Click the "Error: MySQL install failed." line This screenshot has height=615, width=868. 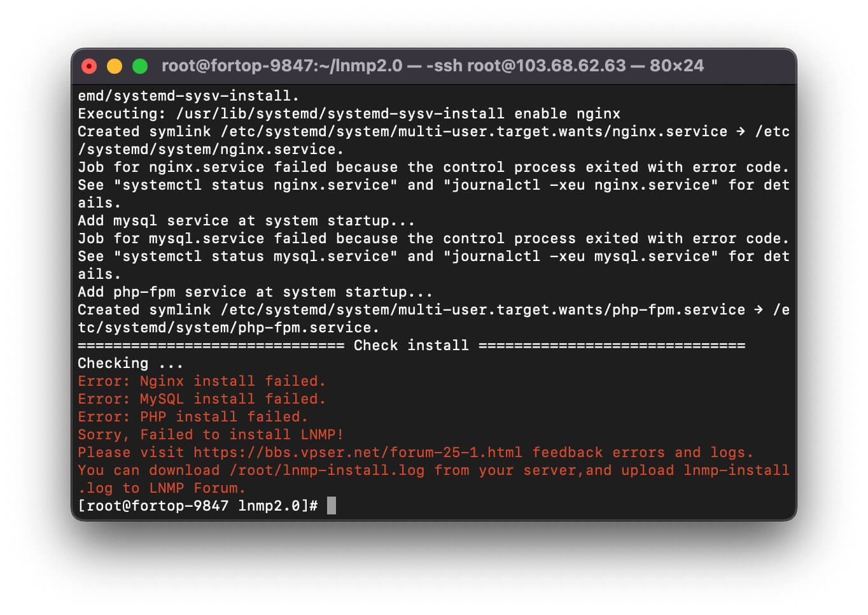pos(202,399)
